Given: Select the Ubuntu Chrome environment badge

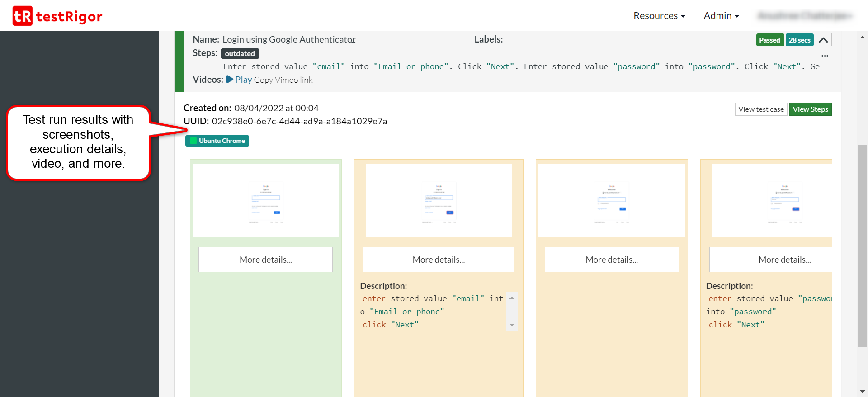Looking at the screenshot, I should [217, 141].
